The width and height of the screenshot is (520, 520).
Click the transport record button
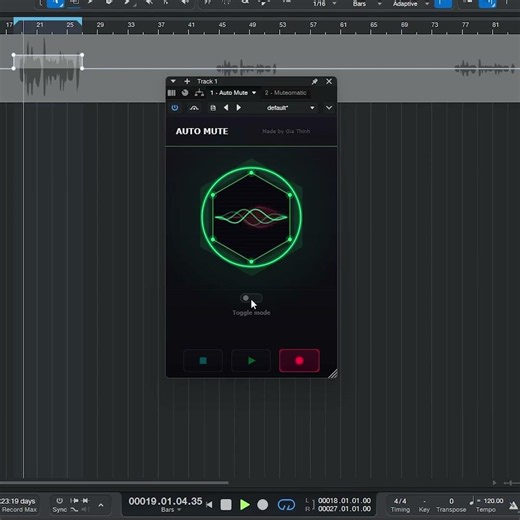pos(263,505)
